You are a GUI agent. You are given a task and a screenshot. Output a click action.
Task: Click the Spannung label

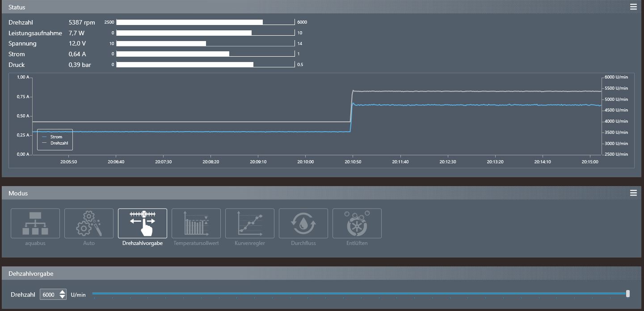point(22,44)
